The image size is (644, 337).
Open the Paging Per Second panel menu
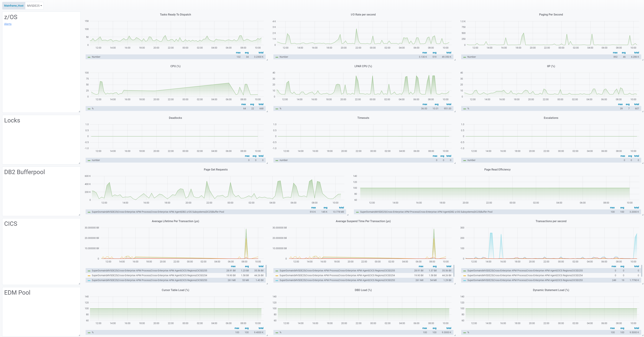[x=551, y=14]
